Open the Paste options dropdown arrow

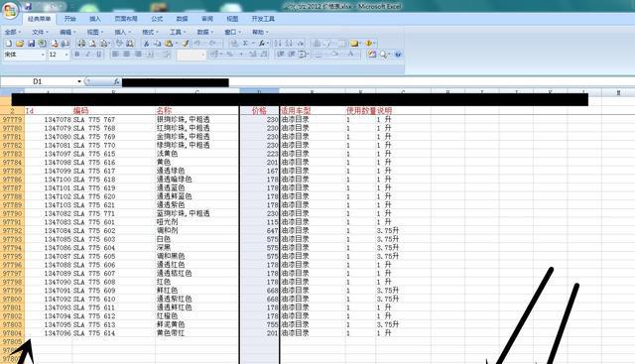177,44
